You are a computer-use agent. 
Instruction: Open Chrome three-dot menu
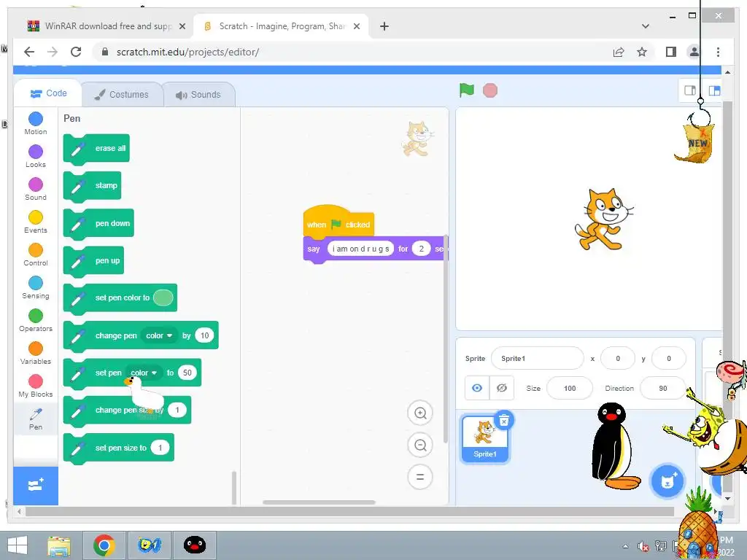pos(718,52)
